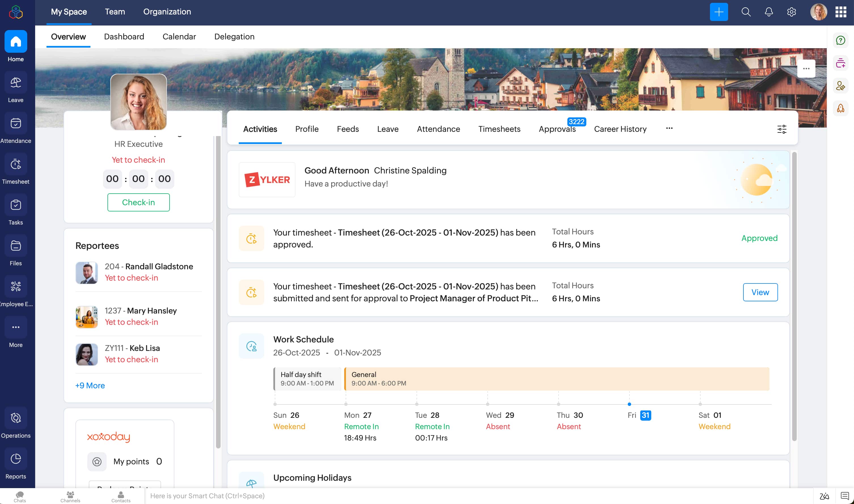Click the tab customization sliders icon

[x=782, y=129]
